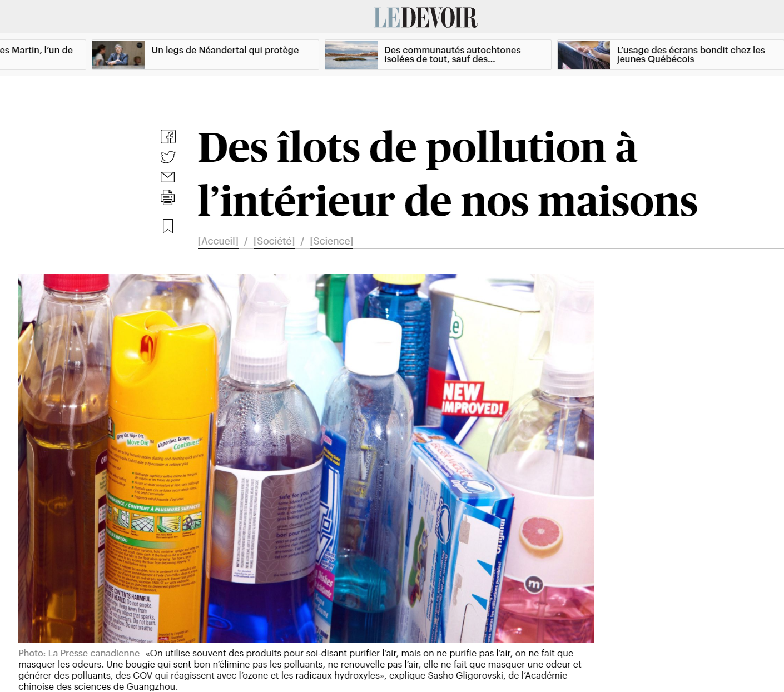
Task: Open isolated communities landscape thumbnail
Action: (351, 54)
